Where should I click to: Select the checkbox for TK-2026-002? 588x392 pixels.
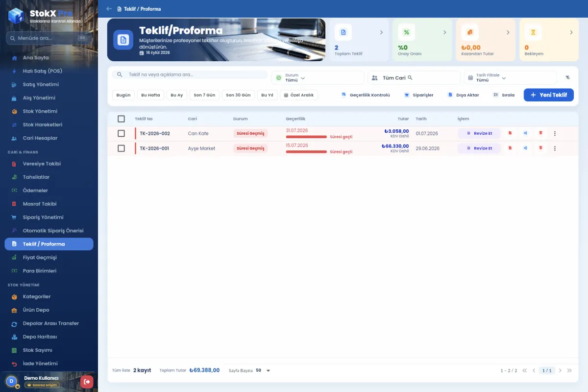click(x=121, y=133)
